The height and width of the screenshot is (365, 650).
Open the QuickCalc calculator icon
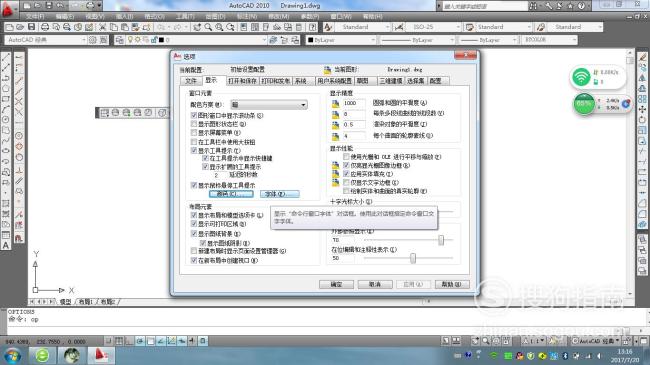pos(299,27)
